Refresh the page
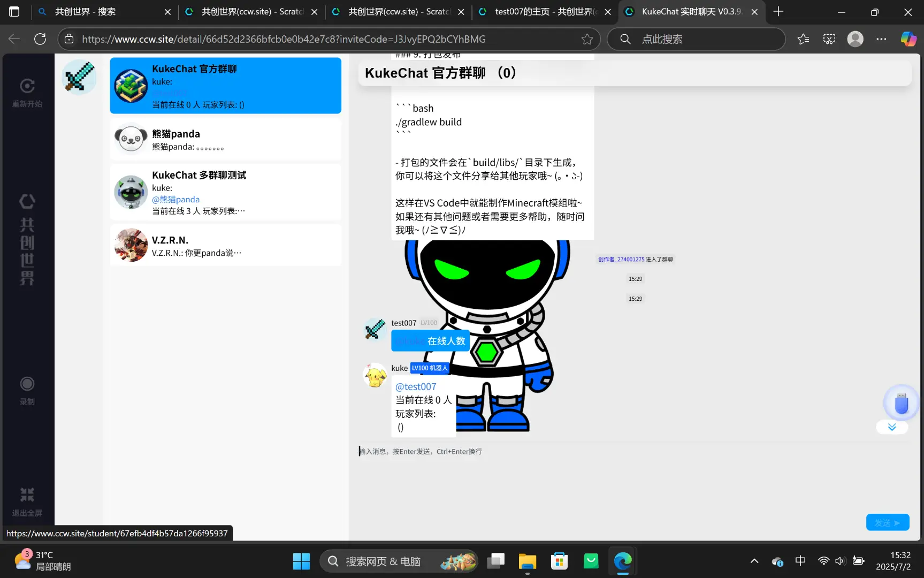924x578 pixels. pyautogui.click(x=40, y=39)
